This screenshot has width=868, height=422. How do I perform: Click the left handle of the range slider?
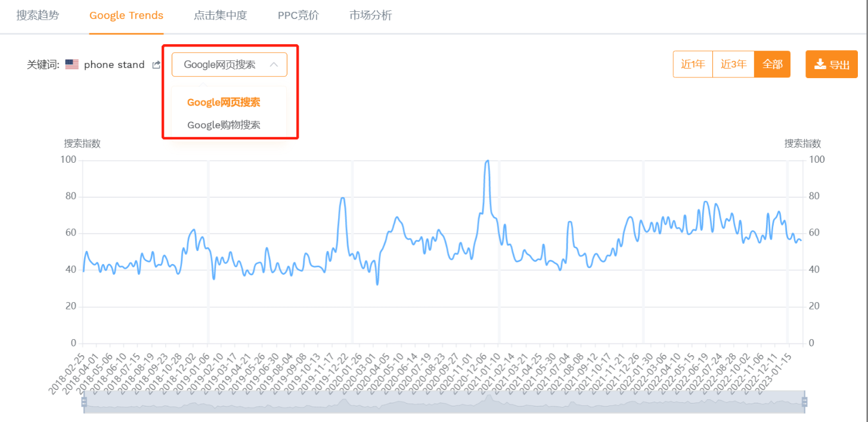(x=83, y=402)
